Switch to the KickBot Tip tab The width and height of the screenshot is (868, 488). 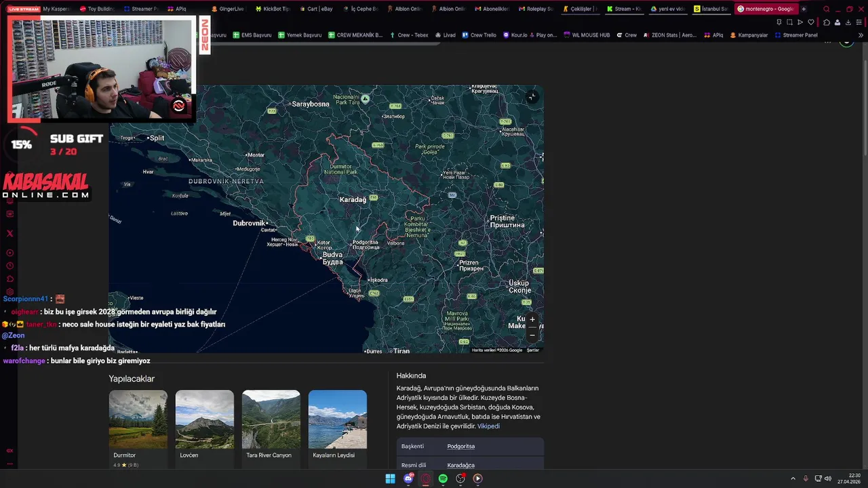point(272,9)
